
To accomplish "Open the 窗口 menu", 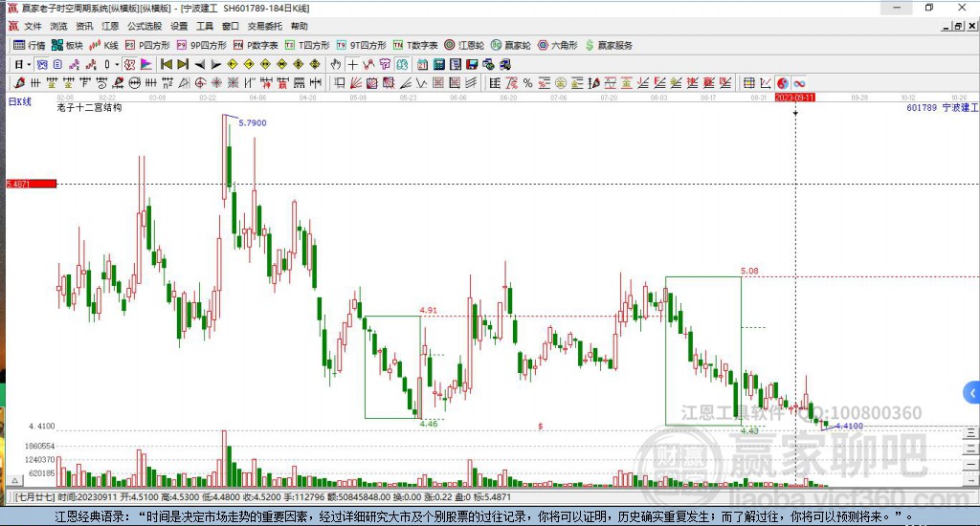I will coord(231,26).
